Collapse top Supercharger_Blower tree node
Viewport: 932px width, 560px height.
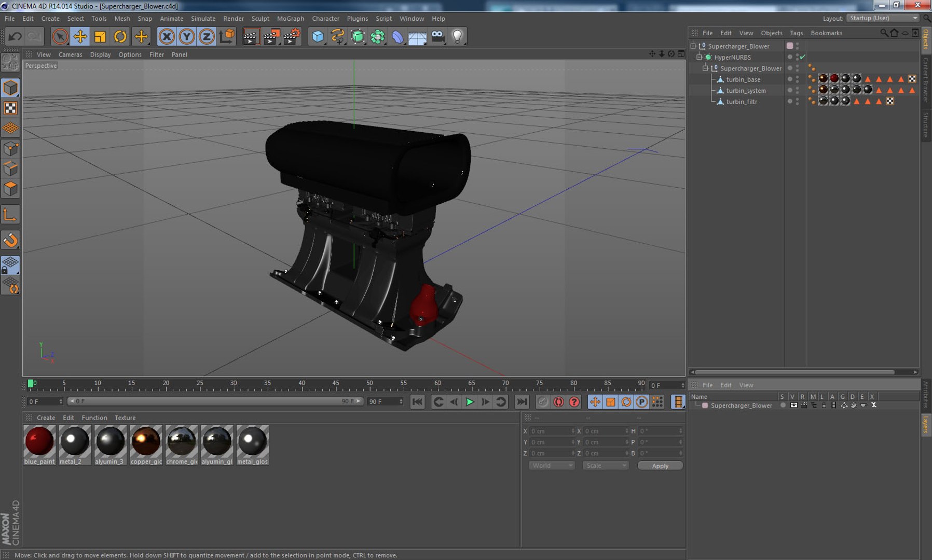pyautogui.click(x=693, y=46)
